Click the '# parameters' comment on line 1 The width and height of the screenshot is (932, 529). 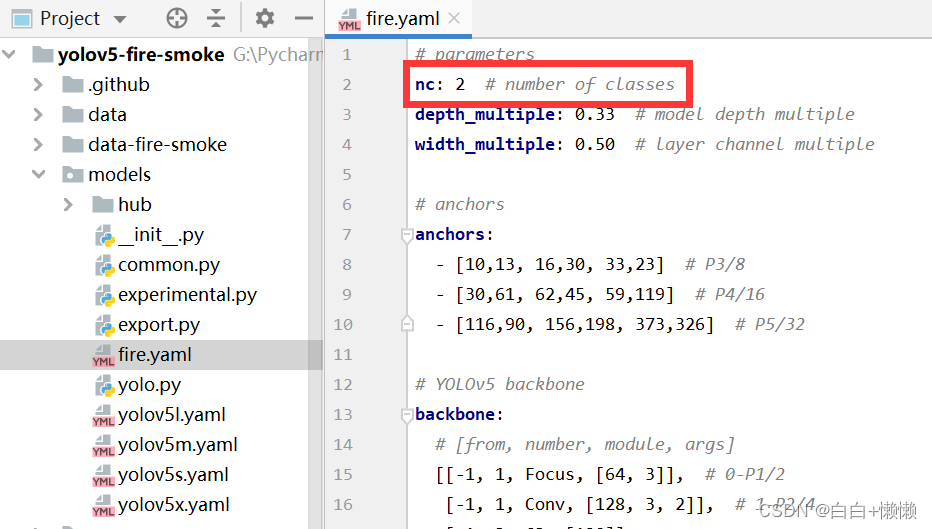tap(474, 54)
